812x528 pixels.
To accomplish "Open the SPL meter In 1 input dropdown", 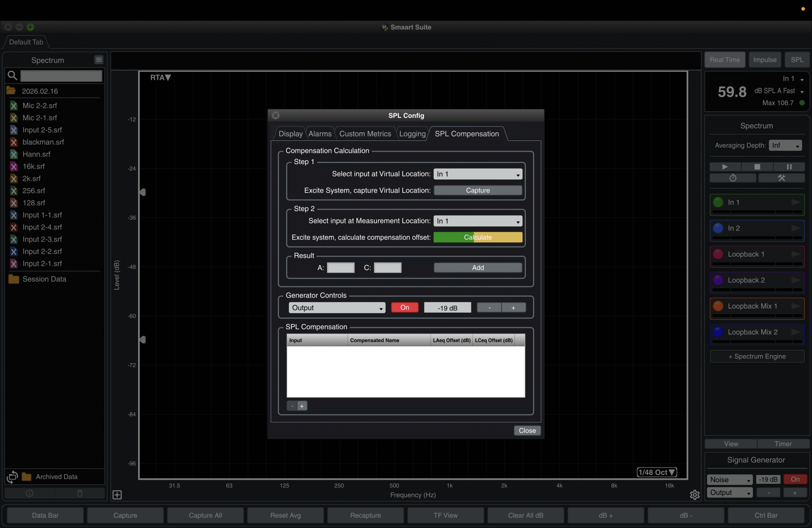I will pos(793,79).
